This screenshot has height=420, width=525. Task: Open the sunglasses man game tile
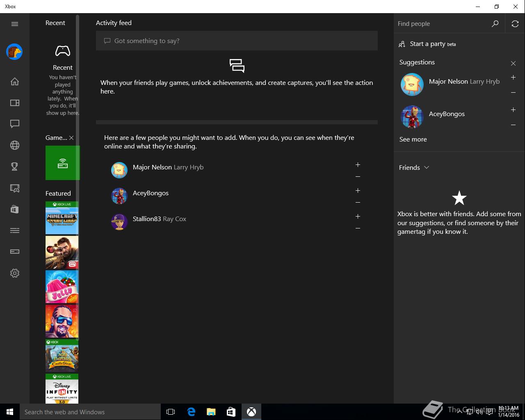[62, 321]
